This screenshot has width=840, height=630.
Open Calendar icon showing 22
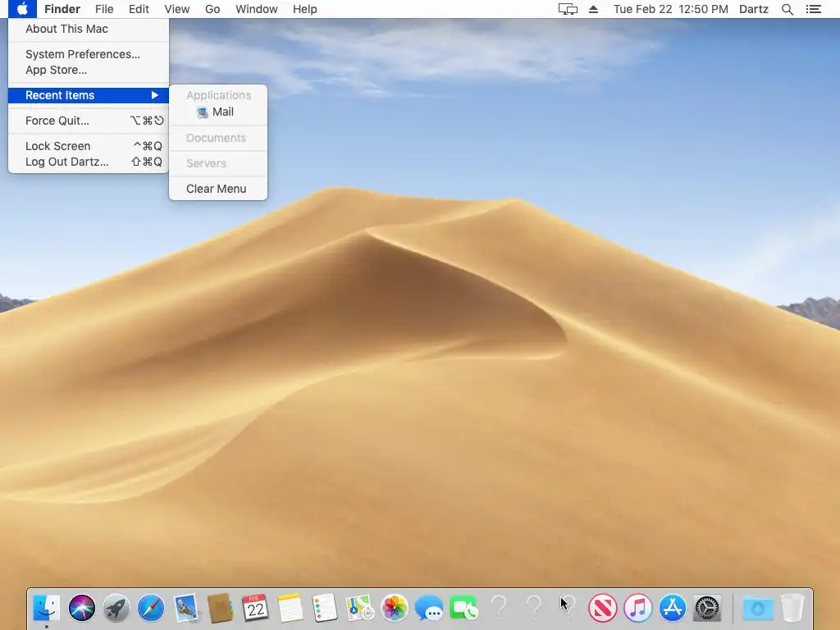pyautogui.click(x=255, y=608)
